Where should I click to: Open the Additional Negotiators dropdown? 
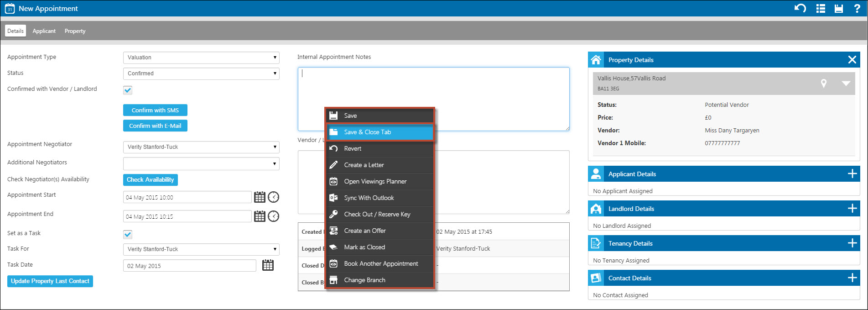[201, 163]
